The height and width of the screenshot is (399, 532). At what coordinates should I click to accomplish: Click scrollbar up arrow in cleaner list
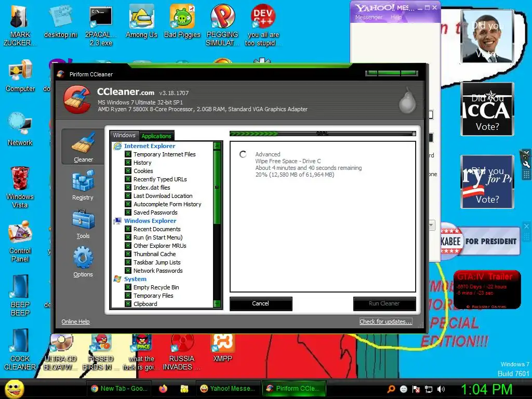(217, 146)
